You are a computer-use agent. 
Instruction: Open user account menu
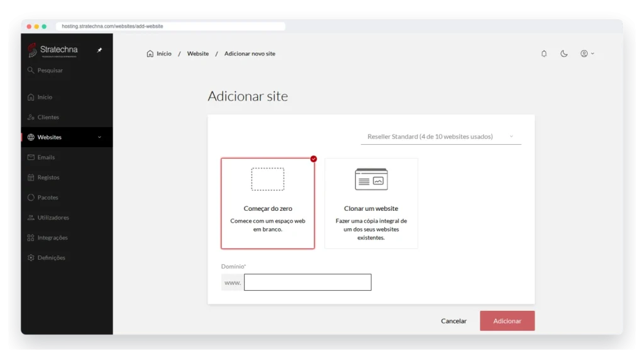[x=587, y=54]
